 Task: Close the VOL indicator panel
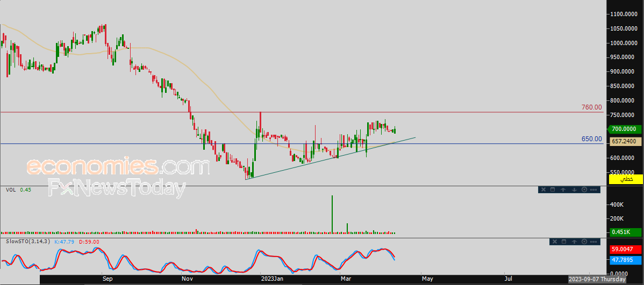click(x=543, y=189)
